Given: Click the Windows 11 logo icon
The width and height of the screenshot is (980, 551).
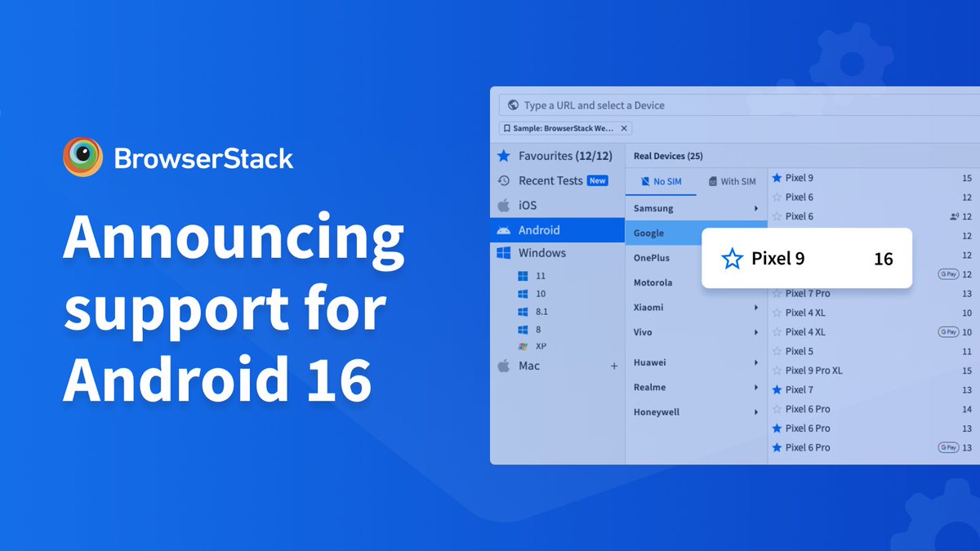Looking at the screenshot, I should point(523,276).
